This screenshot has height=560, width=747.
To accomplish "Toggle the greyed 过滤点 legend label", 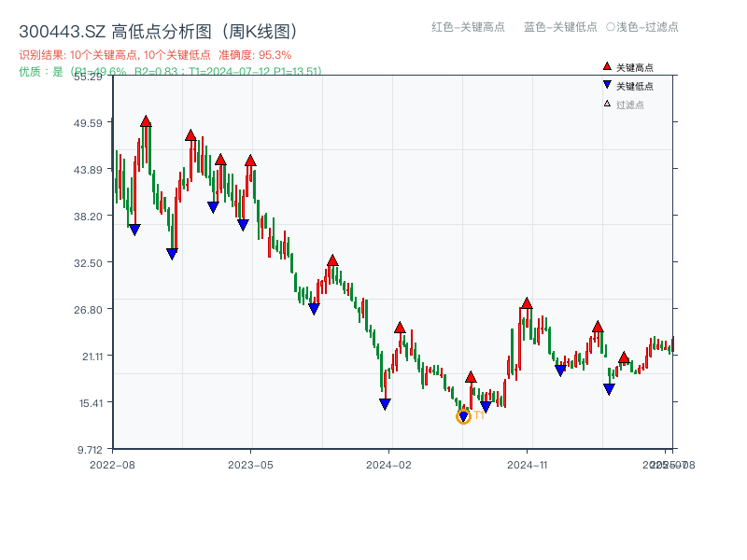I will (629, 105).
